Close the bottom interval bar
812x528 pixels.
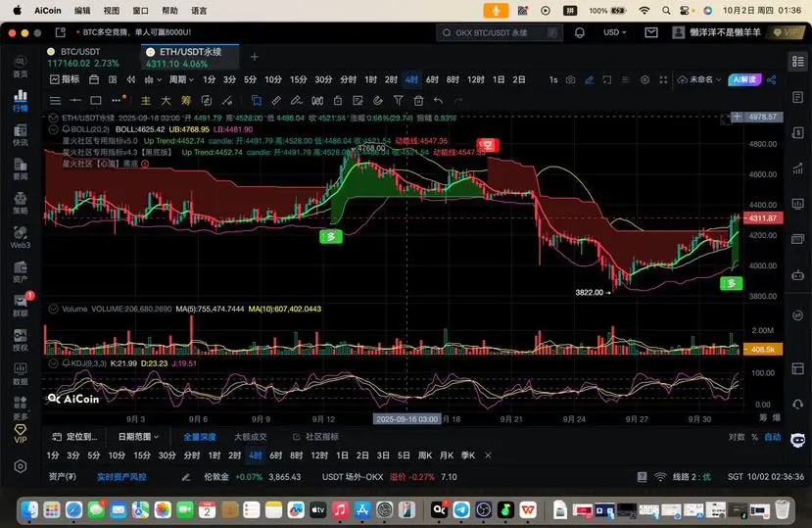[488, 456]
